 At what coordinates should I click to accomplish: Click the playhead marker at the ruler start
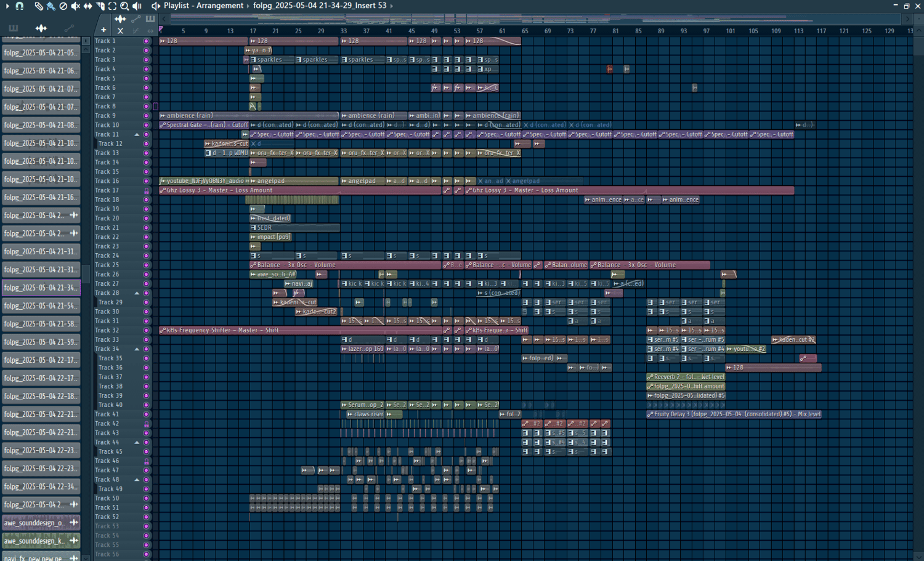161,30
